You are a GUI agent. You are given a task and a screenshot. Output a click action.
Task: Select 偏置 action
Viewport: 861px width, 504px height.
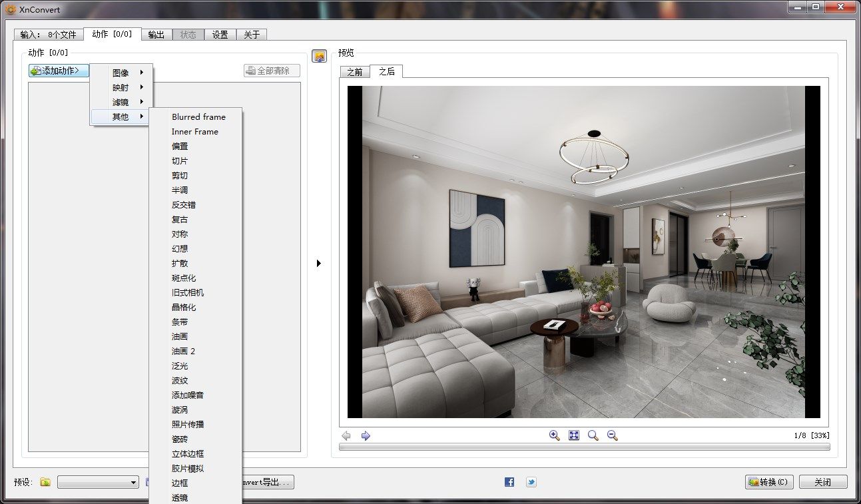(180, 146)
